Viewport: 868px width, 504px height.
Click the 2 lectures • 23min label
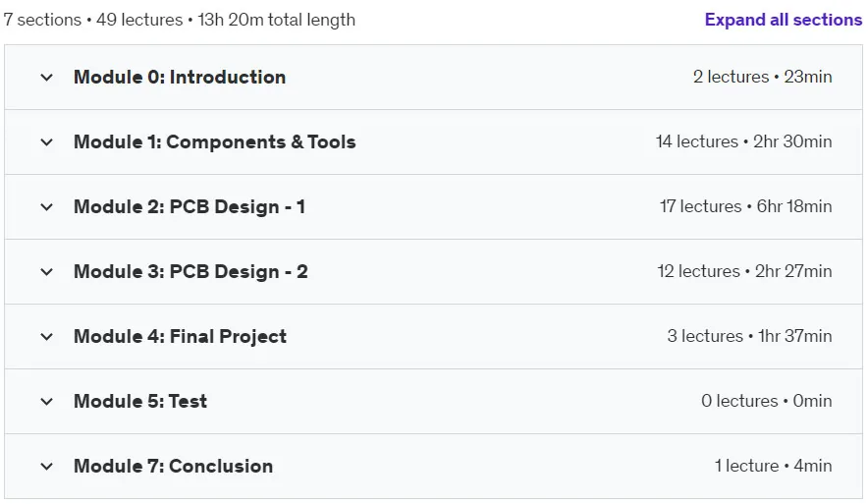[x=762, y=77]
